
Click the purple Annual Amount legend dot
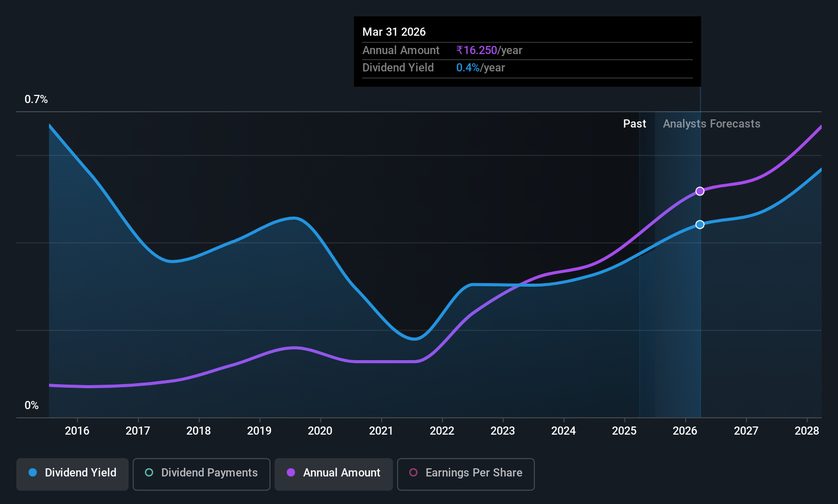(291, 472)
